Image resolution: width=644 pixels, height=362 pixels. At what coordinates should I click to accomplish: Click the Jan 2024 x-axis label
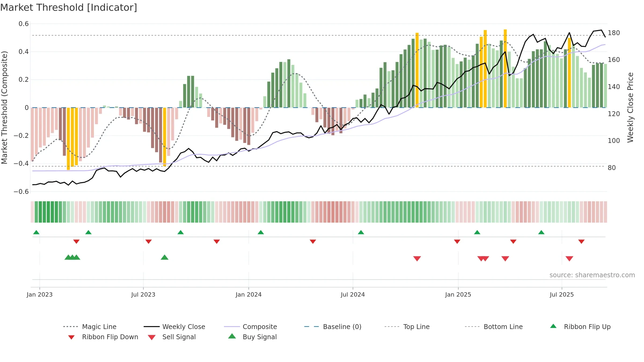coord(248,294)
